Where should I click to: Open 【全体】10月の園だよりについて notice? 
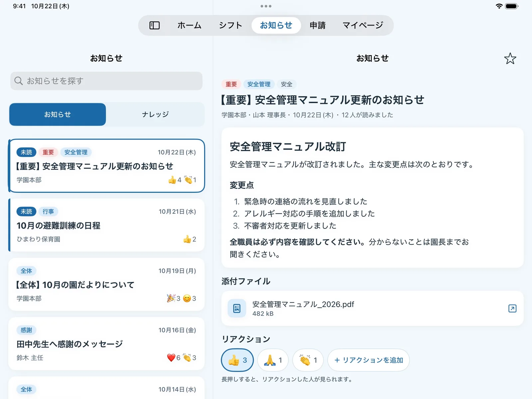[106, 284]
